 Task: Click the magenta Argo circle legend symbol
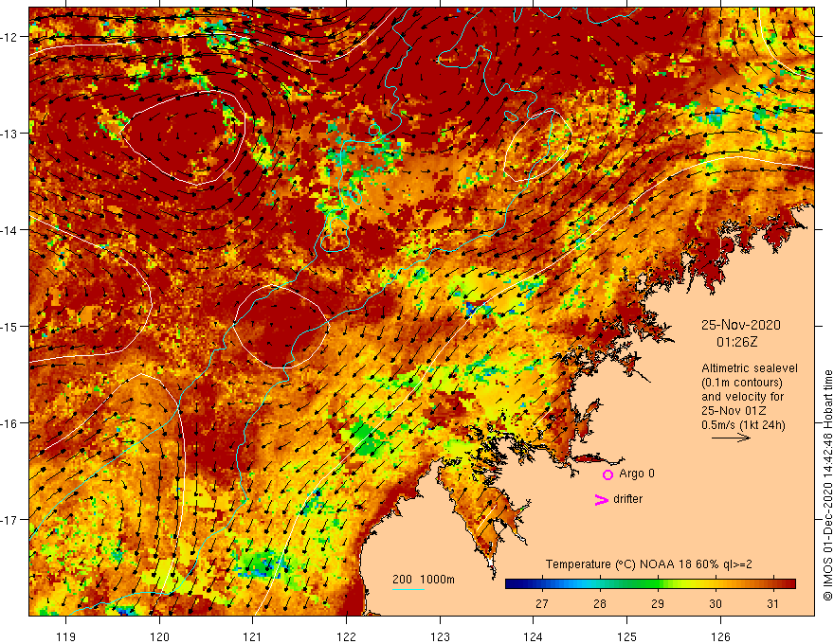click(x=607, y=474)
